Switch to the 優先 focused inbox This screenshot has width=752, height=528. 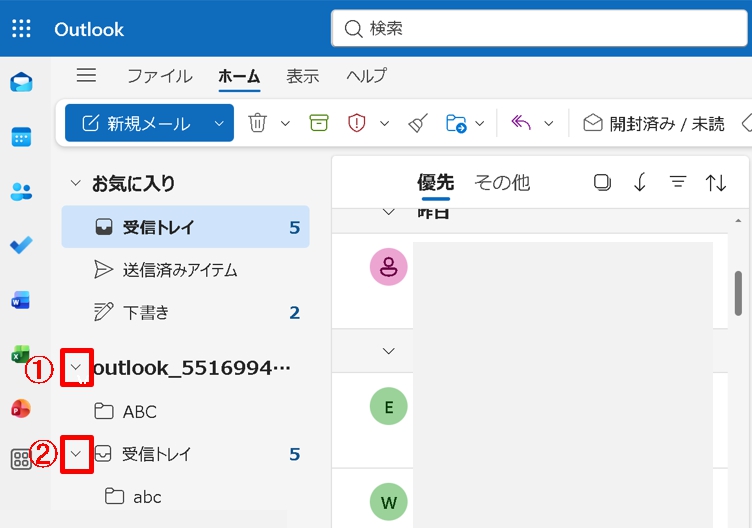435,182
